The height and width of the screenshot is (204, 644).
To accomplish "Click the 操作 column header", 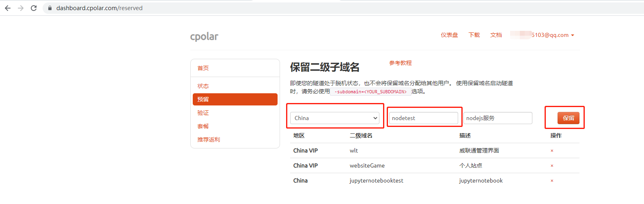I will click(x=556, y=135).
